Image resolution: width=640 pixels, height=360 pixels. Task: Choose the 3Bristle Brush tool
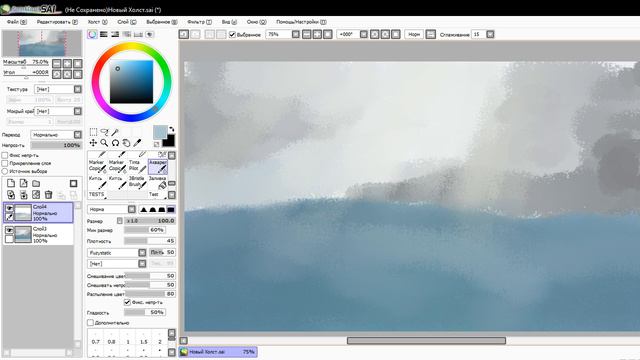tap(138, 182)
